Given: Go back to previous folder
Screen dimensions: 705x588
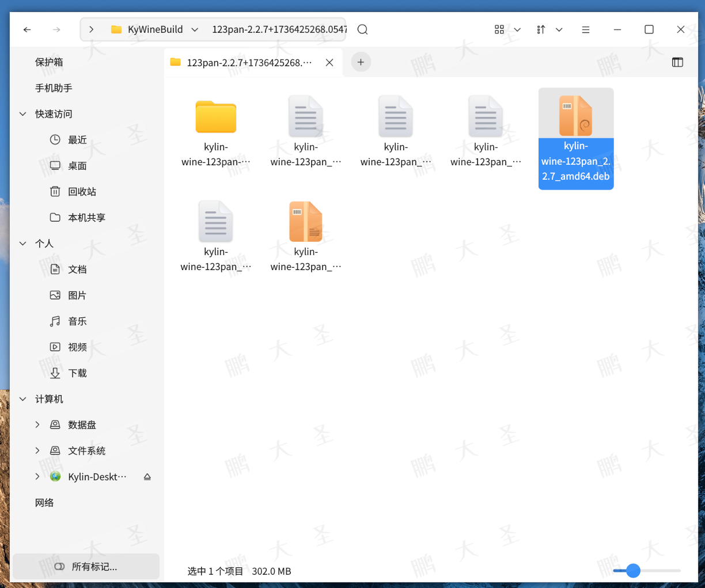Looking at the screenshot, I should click(x=27, y=29).
